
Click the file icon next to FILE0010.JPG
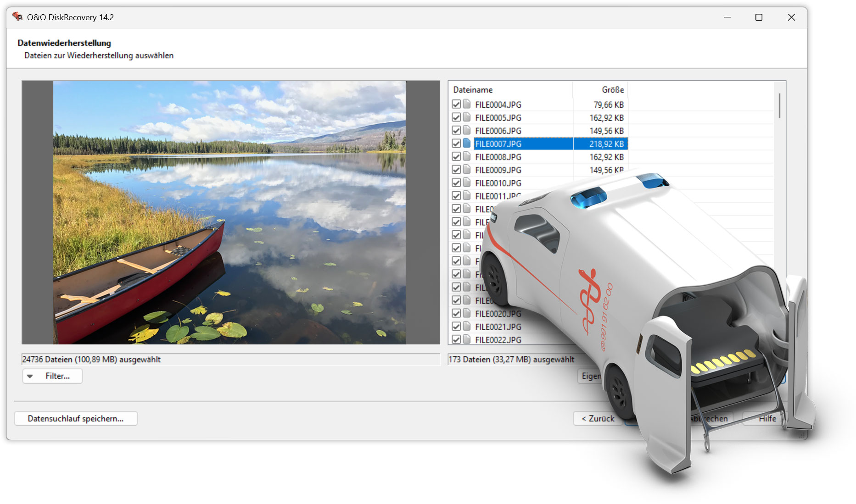coord(466,183)
